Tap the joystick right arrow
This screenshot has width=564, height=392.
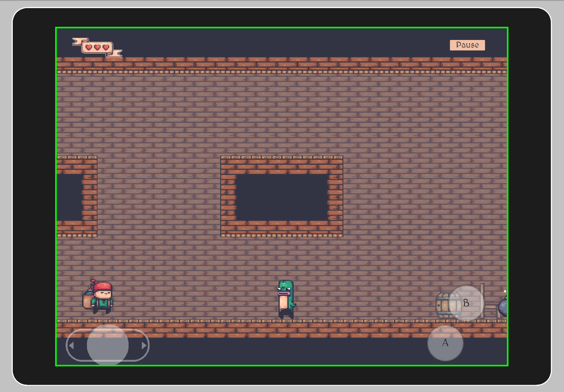click(144, 345)
